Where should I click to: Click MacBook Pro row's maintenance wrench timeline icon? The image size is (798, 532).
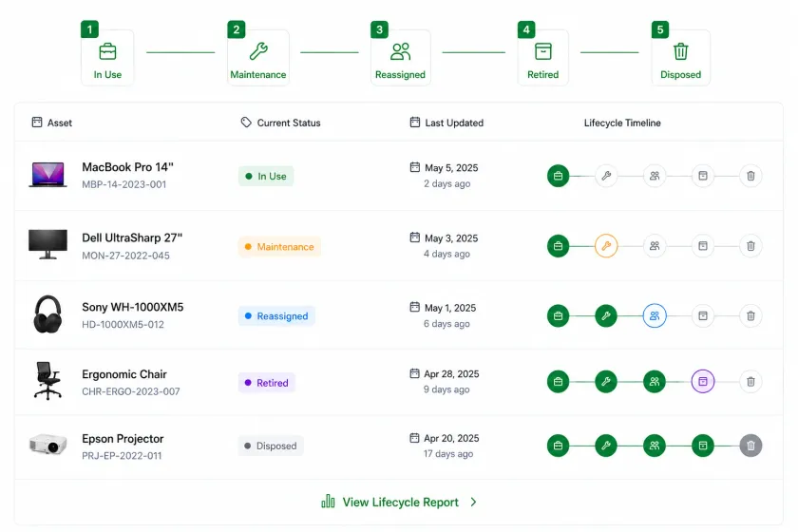pyautogui.click(x=606, y=176)
